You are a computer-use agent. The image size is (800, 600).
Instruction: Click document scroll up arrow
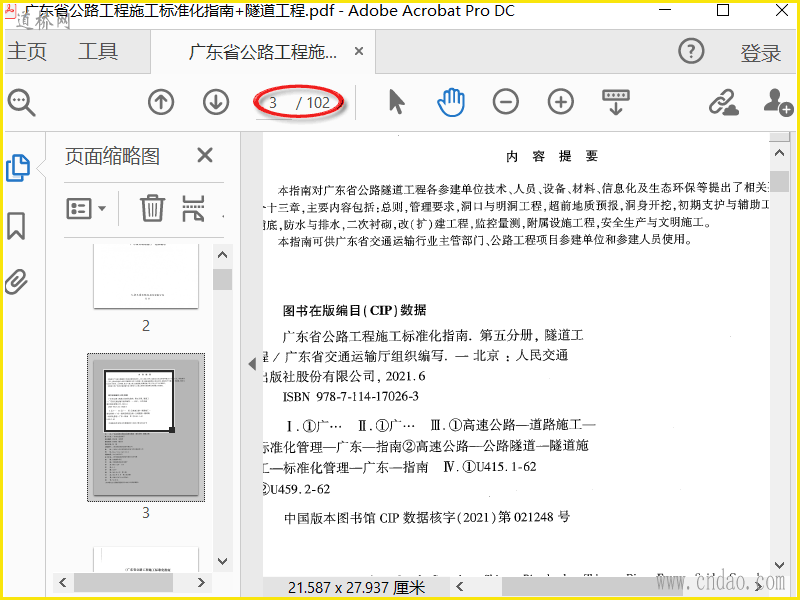click(780, 153)
